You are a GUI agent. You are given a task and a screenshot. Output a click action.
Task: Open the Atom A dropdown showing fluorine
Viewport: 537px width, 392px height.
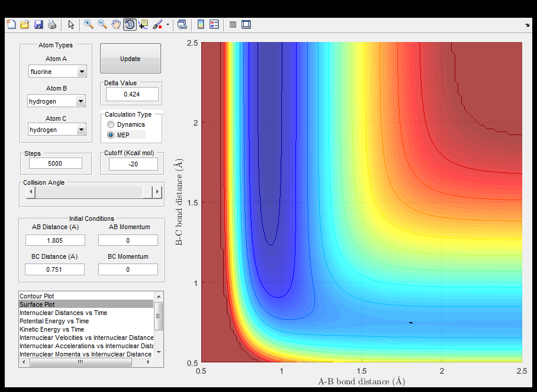(x=57, y=72)
